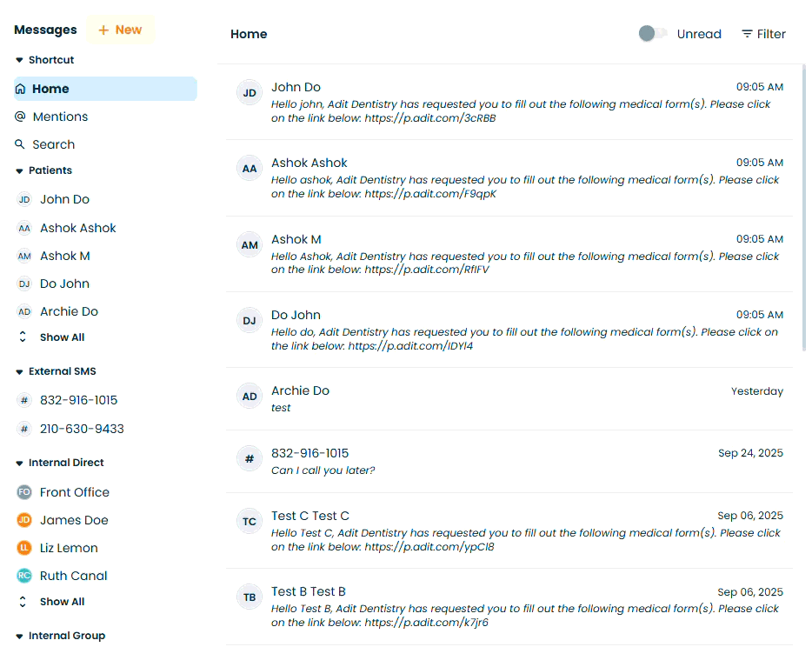This screenshot has width=812, height=647.
Task: Collapse the Internal Direct section
Action: (20, 463)
